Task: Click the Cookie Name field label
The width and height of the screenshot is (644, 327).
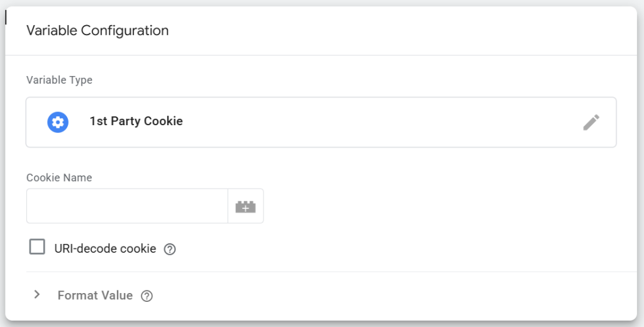Action: click(x=59, y=178)
